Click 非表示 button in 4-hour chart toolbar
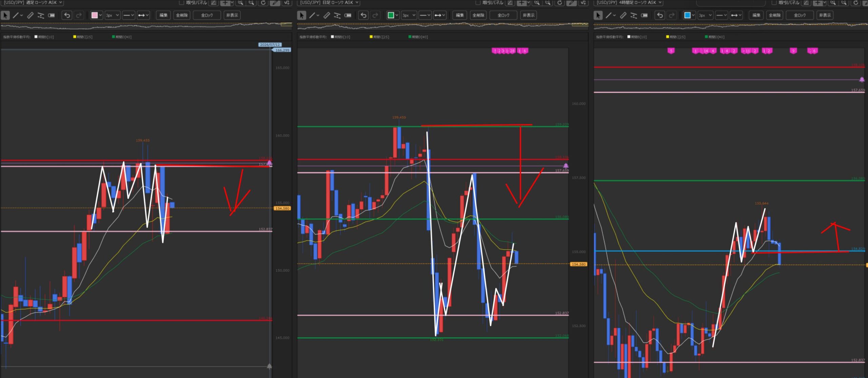The image size is (868, 378). (x=825, y=15)
